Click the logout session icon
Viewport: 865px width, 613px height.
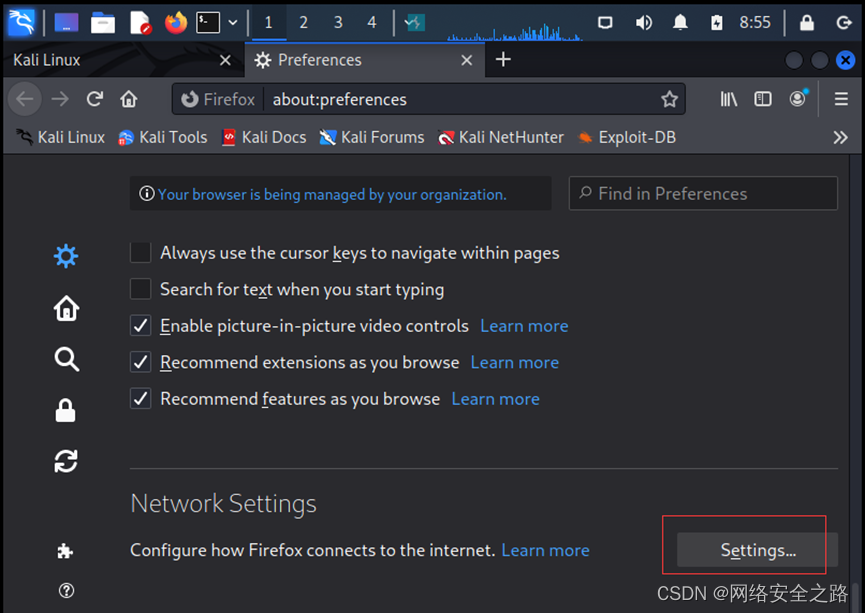pyautogui.click(x=843, y=23)
